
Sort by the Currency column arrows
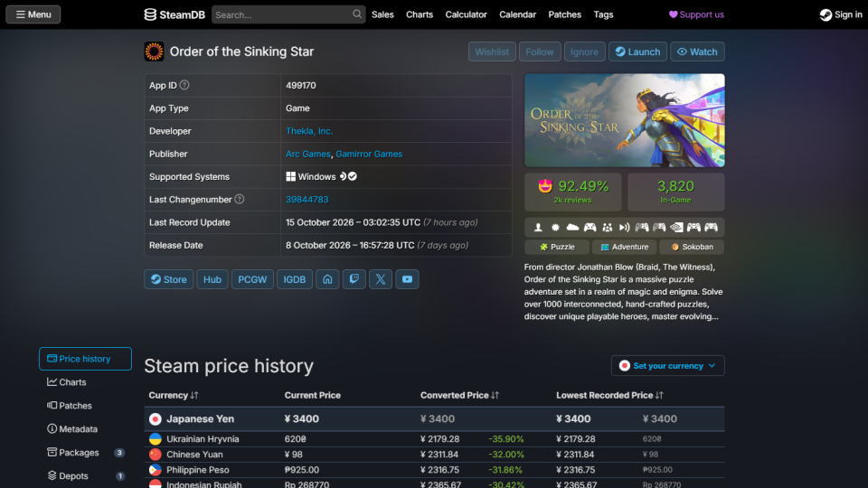point(194,395)
